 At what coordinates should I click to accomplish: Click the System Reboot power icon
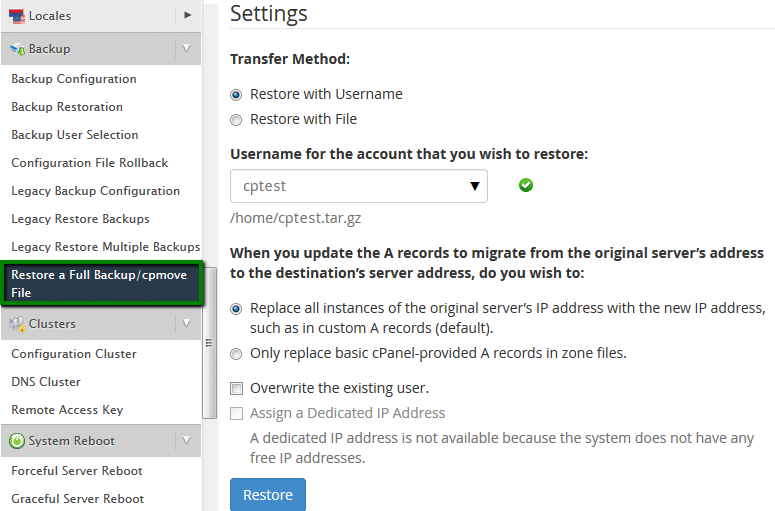point(17,441)
